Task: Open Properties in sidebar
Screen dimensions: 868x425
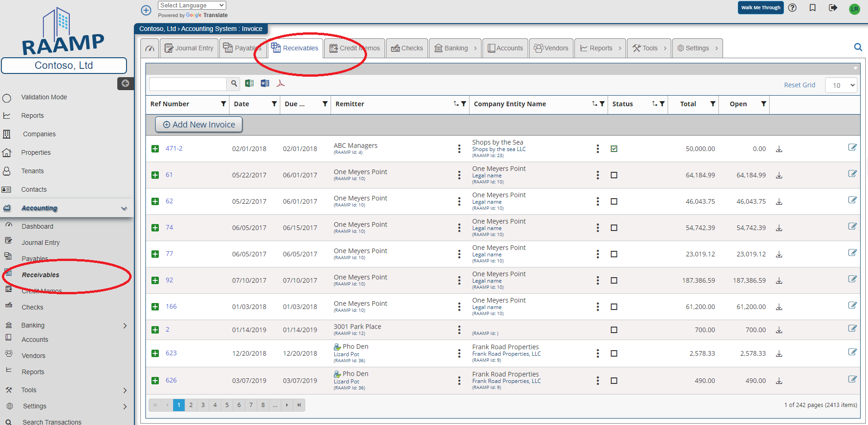Action: [x=36, y=152]
